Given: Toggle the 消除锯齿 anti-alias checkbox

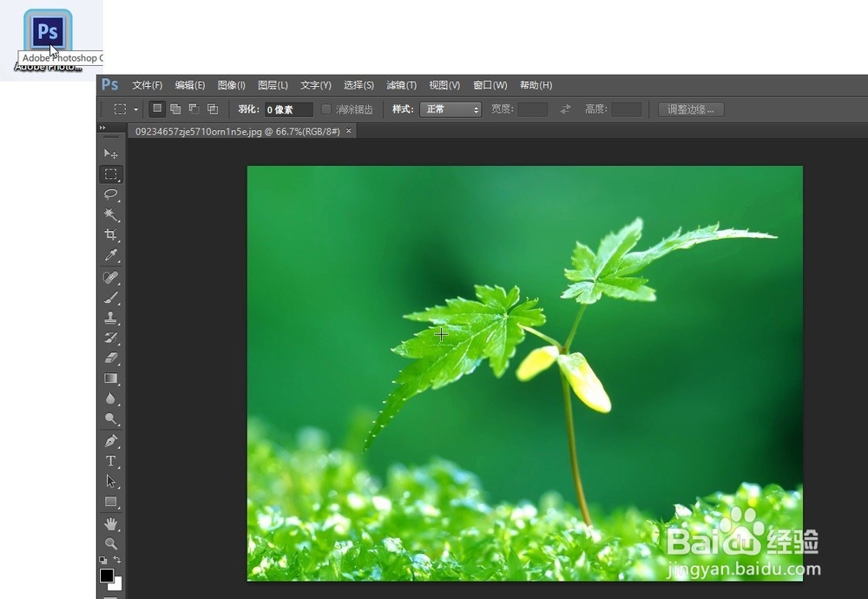Looking at the screenshot, I should click(326, 109).
